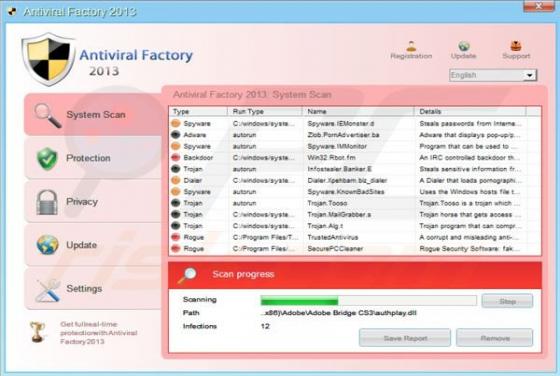Click the Infostealer.Banker.E name cell
560x376 pixels.
[x=339, y=169]
